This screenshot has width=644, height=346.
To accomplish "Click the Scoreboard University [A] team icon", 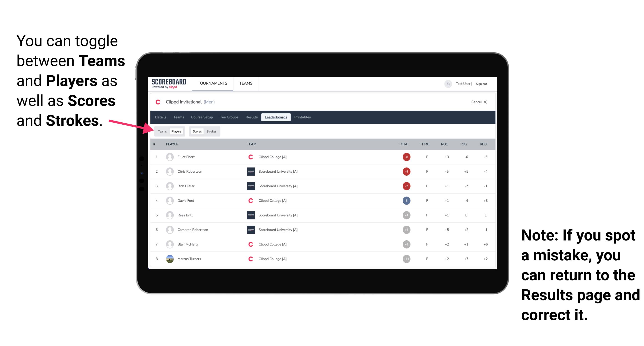I will click(x=249, y=171).
